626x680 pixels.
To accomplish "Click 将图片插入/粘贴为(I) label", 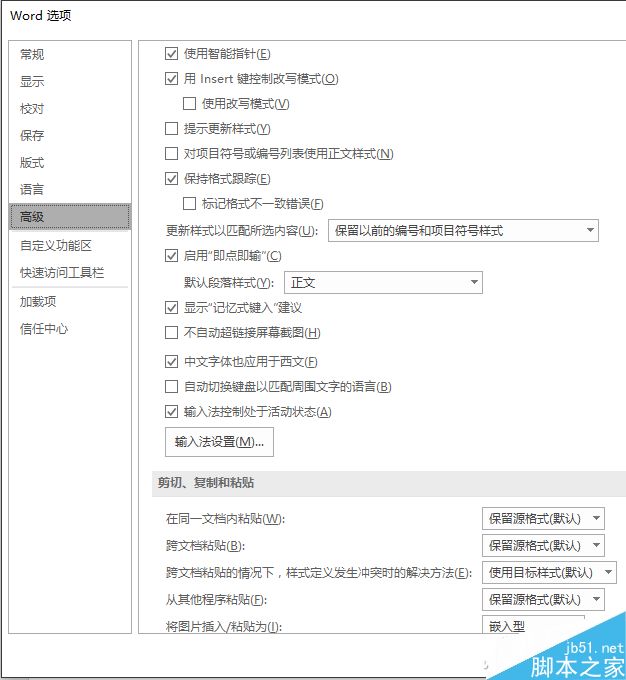I will click(x=223, y=627).
